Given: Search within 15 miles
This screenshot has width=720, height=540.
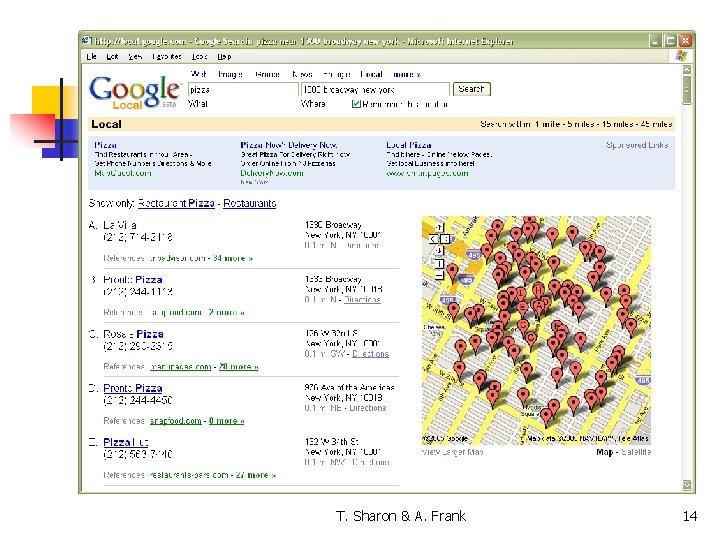Looking at the screenshot, I should [x=618, y=124].
